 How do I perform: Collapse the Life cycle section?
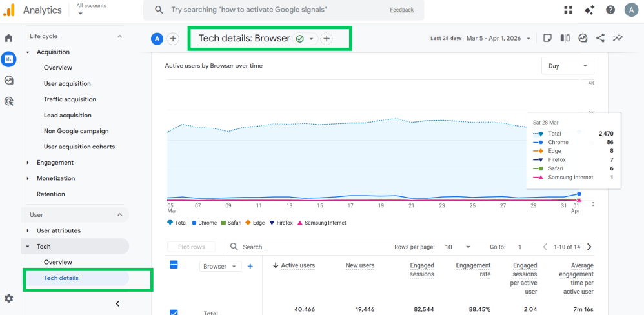119,36
